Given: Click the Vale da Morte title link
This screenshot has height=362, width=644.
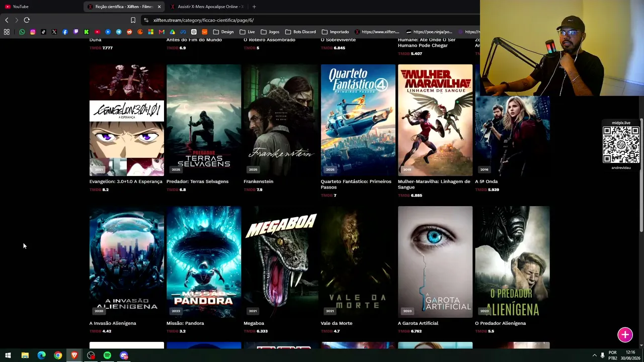Looking at the screenshot, I should pos(337,323).
